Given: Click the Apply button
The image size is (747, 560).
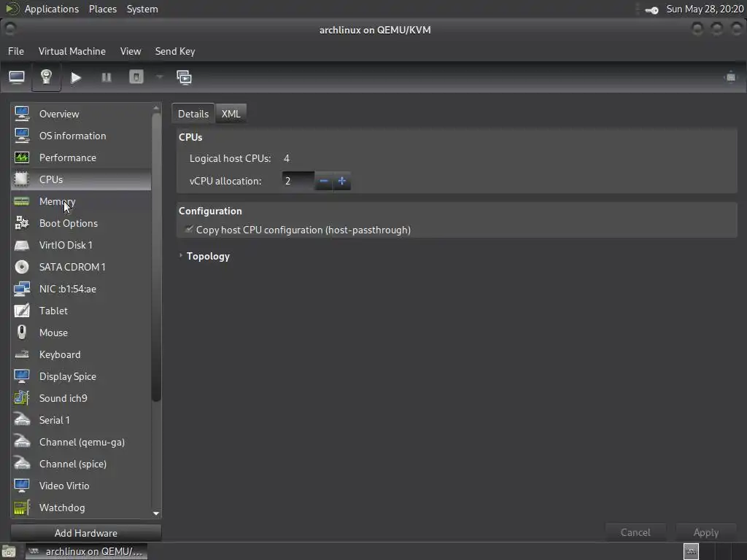Looking at the screenshot, I should click(706, 532).
